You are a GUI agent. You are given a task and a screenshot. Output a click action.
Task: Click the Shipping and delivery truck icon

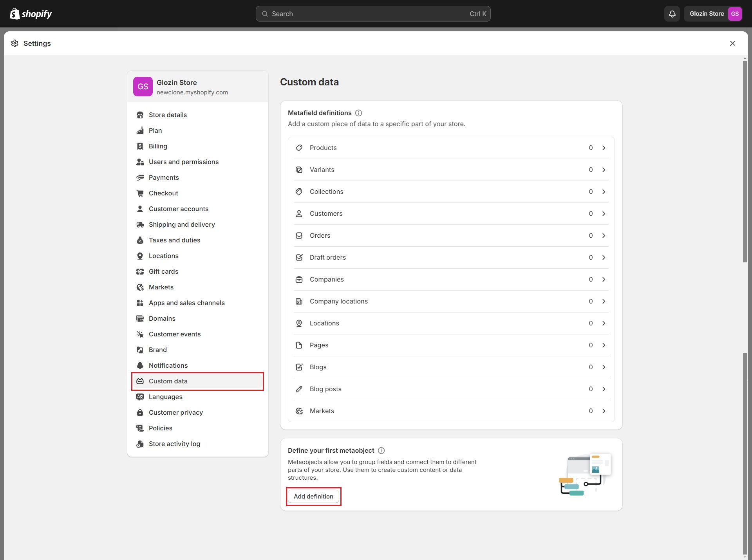coord(140,224)
